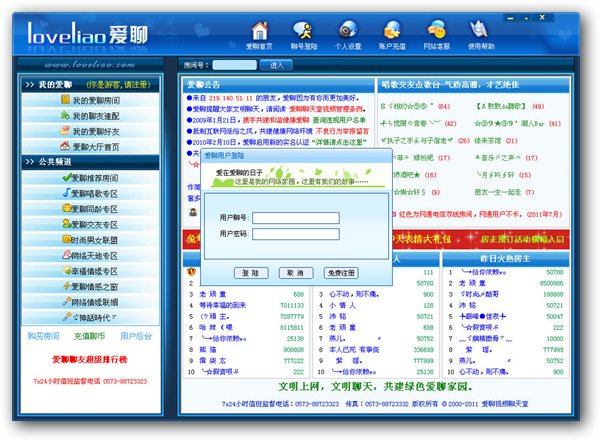This screenshot has height=441, width=600.
Task: Open the 用户后台 link
Action: 136,336
